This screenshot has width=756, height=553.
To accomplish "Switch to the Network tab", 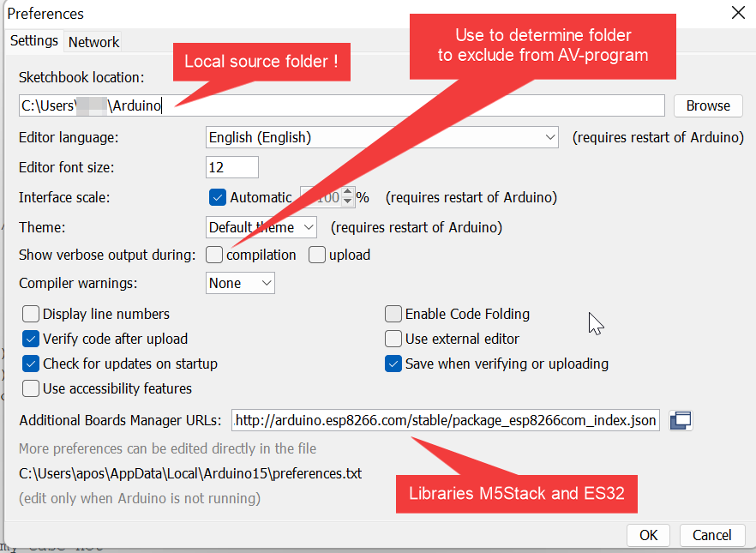I will point(93,42).
